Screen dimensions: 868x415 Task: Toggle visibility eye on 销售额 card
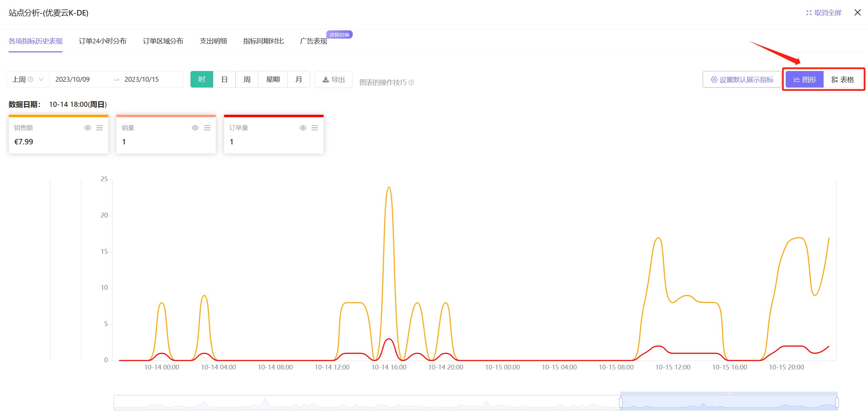pos(88,128)
